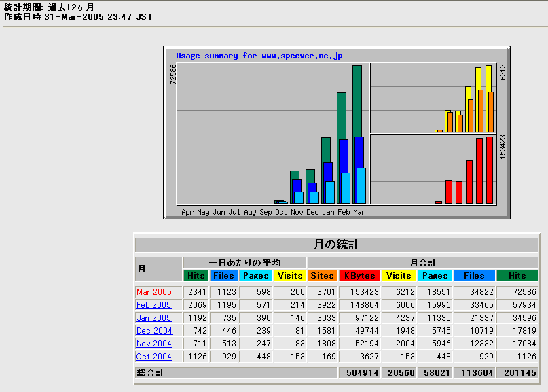Click the 月の統計 table title
Screen dimensions: 548x392
[x=336, y=245]
